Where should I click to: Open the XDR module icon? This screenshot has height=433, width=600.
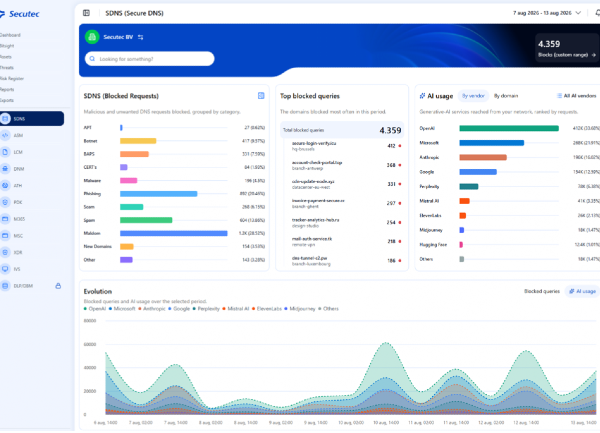point(5,252)
